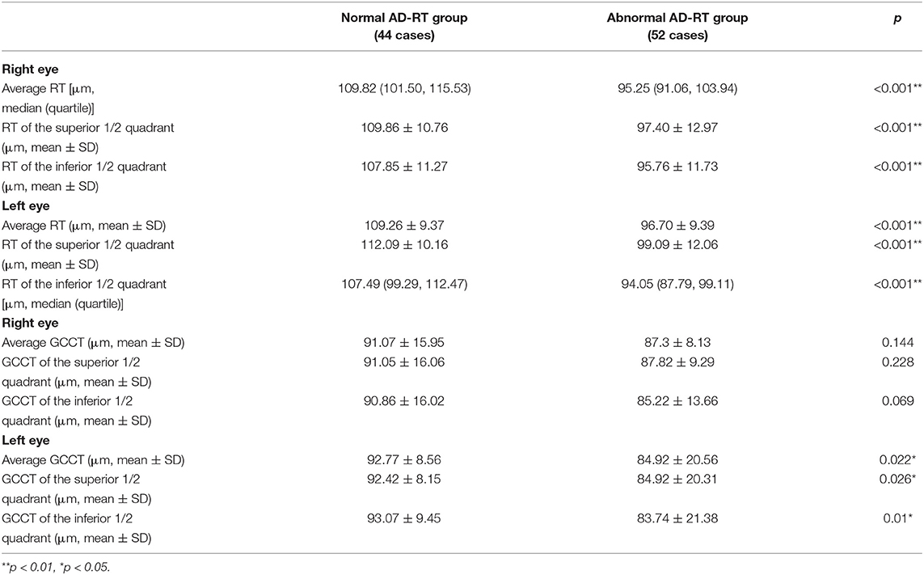Click the Abnormal AD-RT group column header
The width and height of the screenshot is (924, 575).
[677, 27]
